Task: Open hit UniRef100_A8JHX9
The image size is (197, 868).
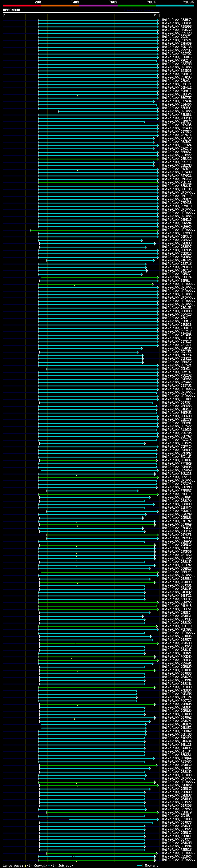Action: click(x=177, y=20)
